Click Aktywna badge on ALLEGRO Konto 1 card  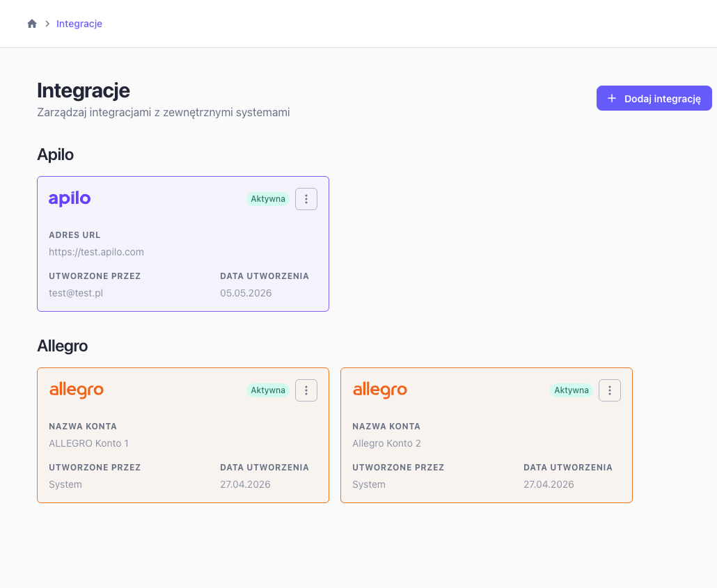[x=268, y=390]
